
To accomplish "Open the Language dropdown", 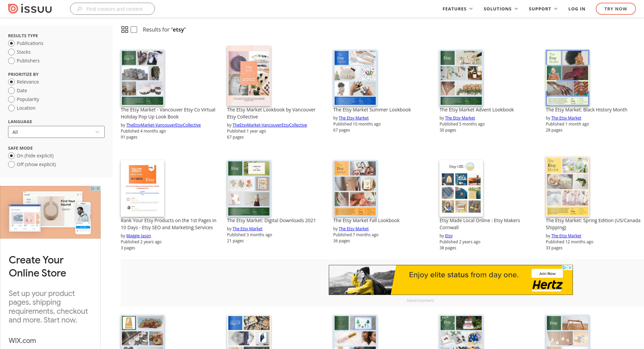I will pyautogui.click(x=56, y=132).
